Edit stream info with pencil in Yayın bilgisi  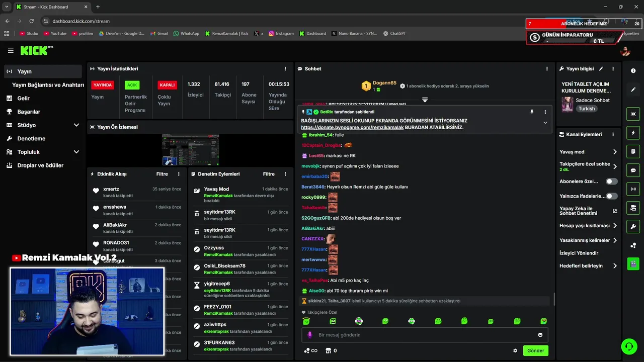[601, 69]
